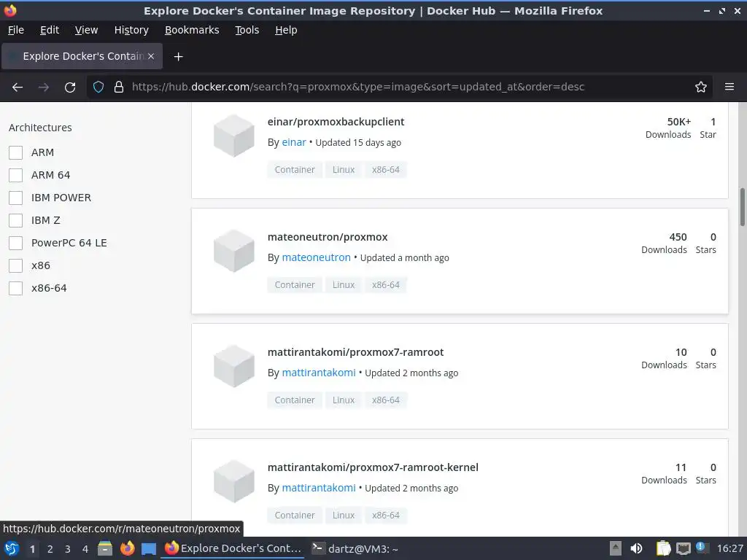Close the Explore Docker's Container tab
This screenshot has height=560, width=747.
coord(151,56)
